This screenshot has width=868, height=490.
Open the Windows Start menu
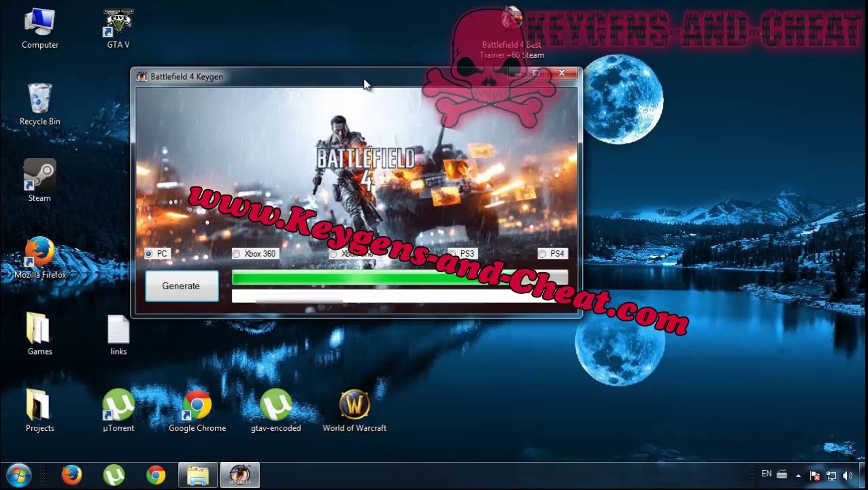(x=19, y=474)
